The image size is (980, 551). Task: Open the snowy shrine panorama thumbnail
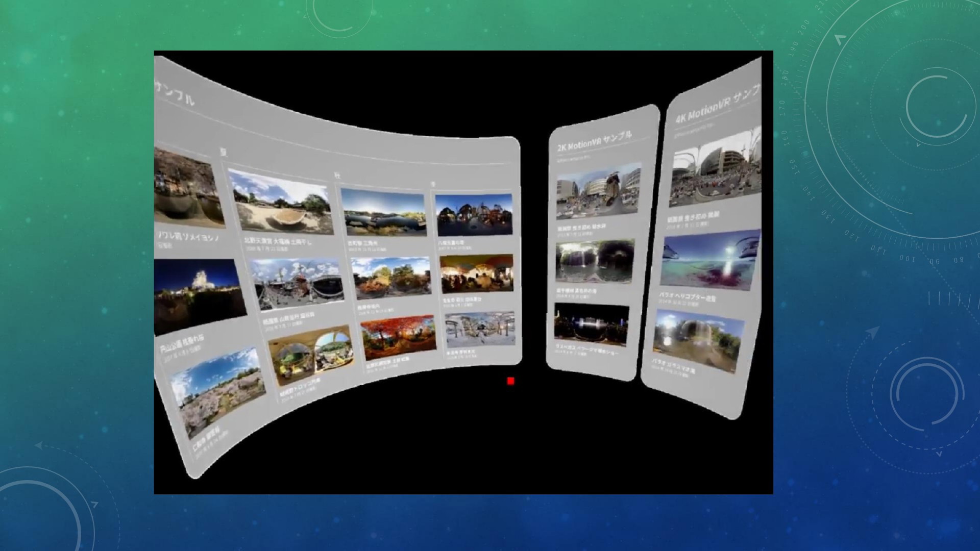click(x=480, y=330)
